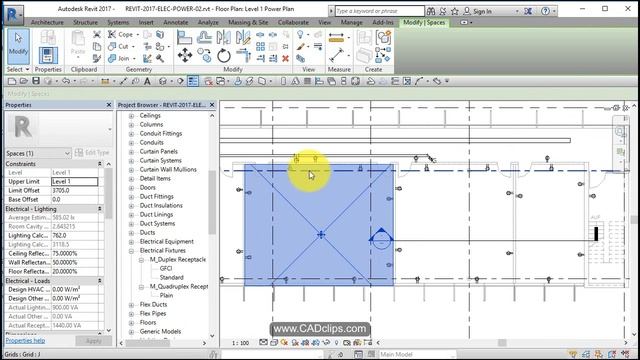The width and height of the screenshot is (640, 360).
Task: Click the Edit Type button
Action: tap(93, 153)
